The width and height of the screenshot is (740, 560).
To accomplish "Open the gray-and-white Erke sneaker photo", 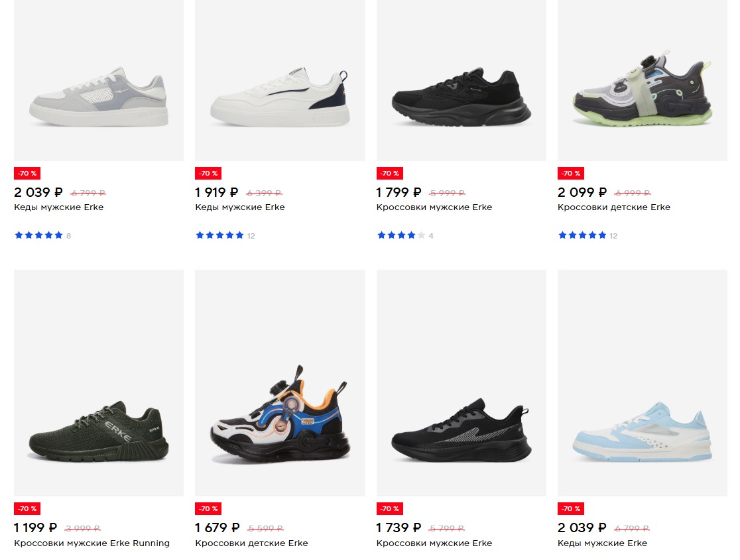I will (x=99, y=80).
